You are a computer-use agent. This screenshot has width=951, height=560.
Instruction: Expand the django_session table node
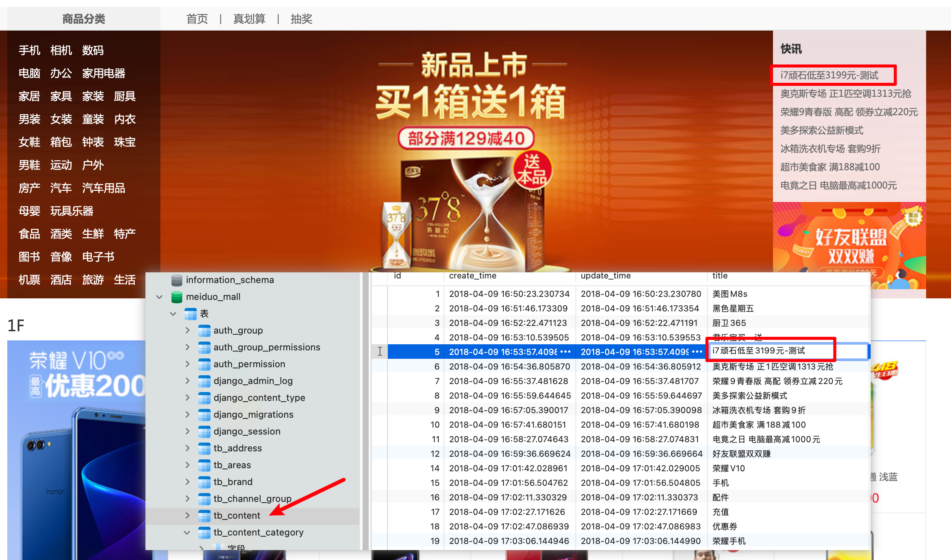tap(187, 431)
